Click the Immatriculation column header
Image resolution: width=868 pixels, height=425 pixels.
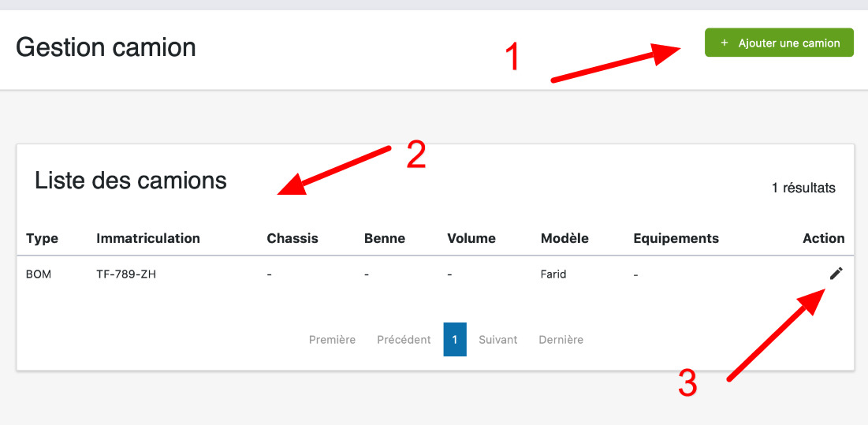click(148, 238)
